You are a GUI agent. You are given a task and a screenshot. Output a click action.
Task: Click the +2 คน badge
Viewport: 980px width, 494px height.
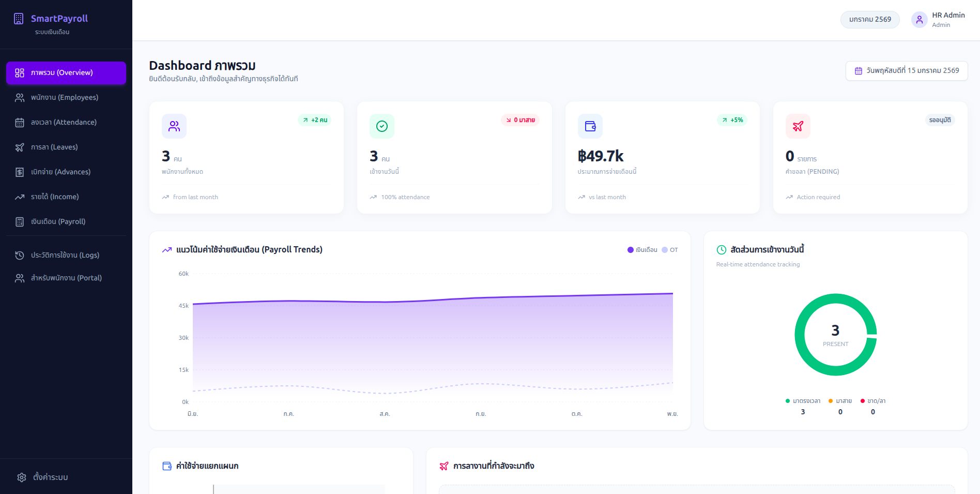314,120
